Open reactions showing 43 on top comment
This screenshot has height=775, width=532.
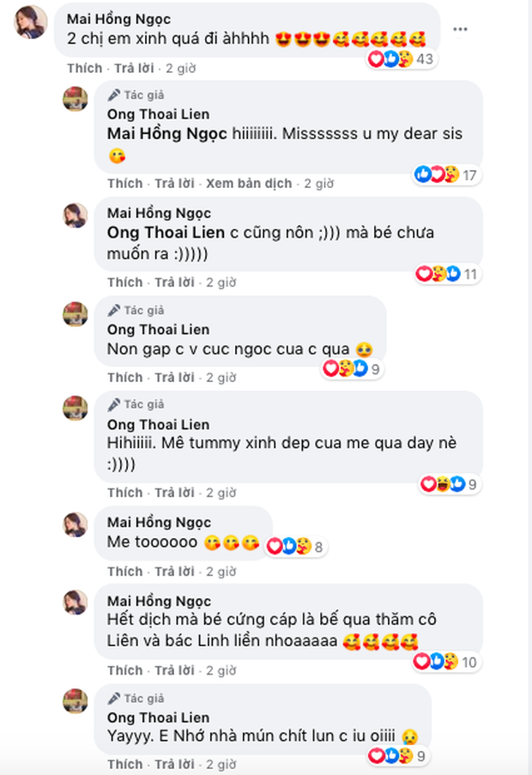402,59
